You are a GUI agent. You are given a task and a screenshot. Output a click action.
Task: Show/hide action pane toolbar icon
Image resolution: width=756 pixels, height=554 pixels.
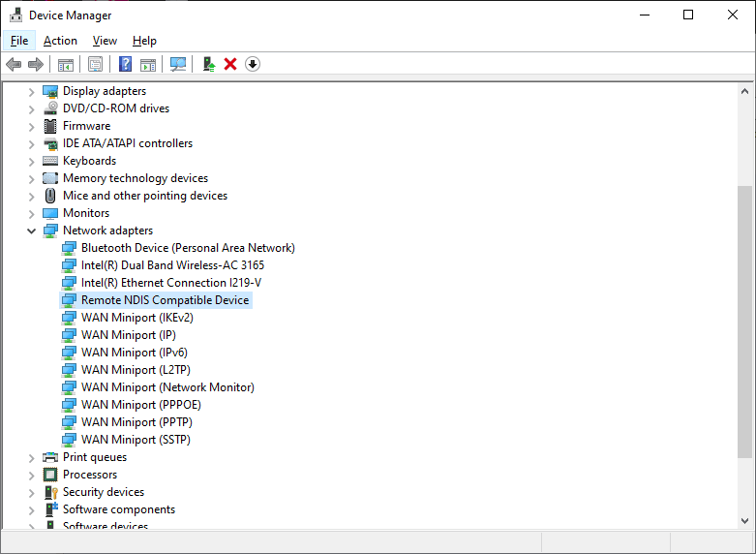[148, 64]
